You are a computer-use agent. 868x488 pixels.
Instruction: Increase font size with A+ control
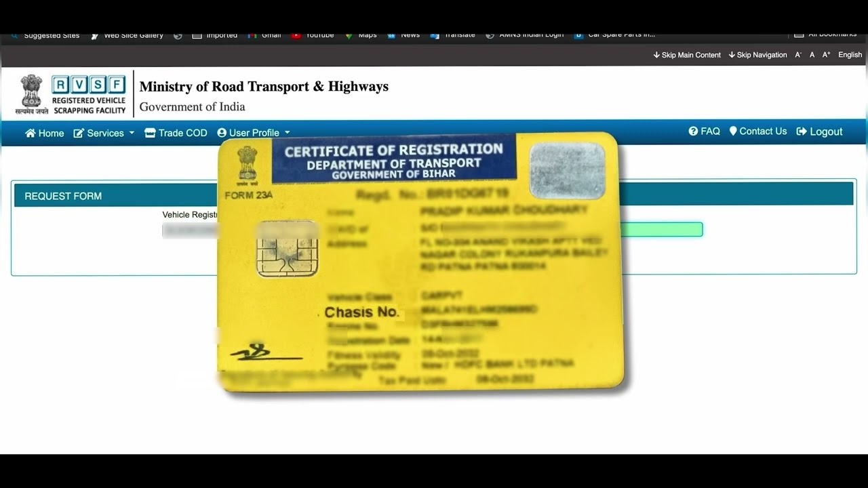(826, 55)
